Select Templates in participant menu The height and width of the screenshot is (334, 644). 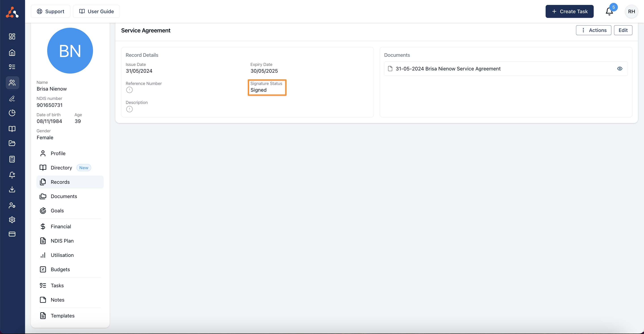(x=70, y=316)
